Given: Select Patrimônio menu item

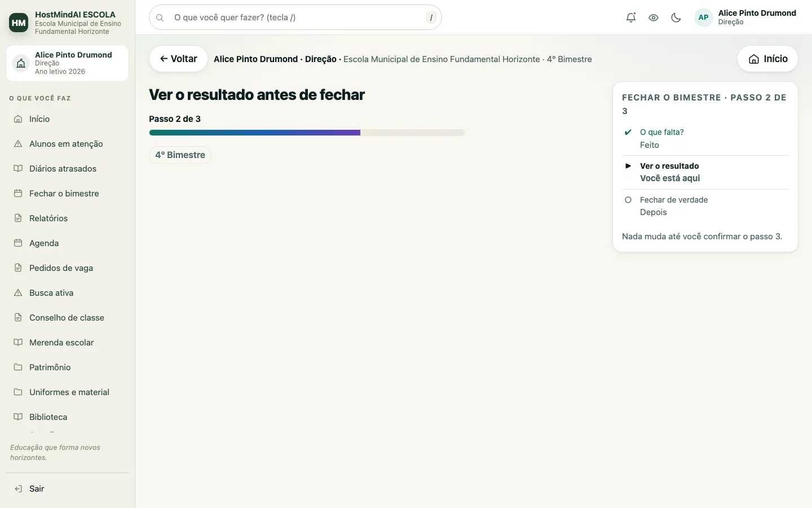Looking at the screenshot, I should point(67,367).
